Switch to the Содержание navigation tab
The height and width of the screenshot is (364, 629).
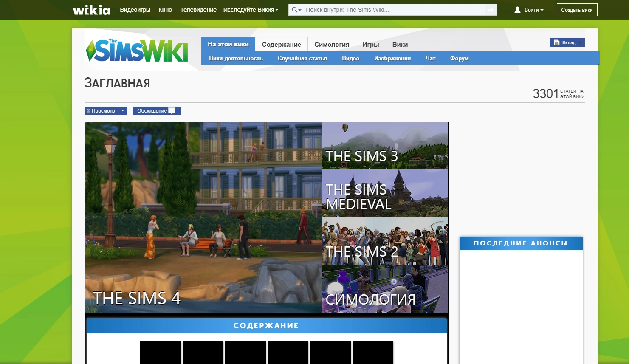[x=282, y=45]
